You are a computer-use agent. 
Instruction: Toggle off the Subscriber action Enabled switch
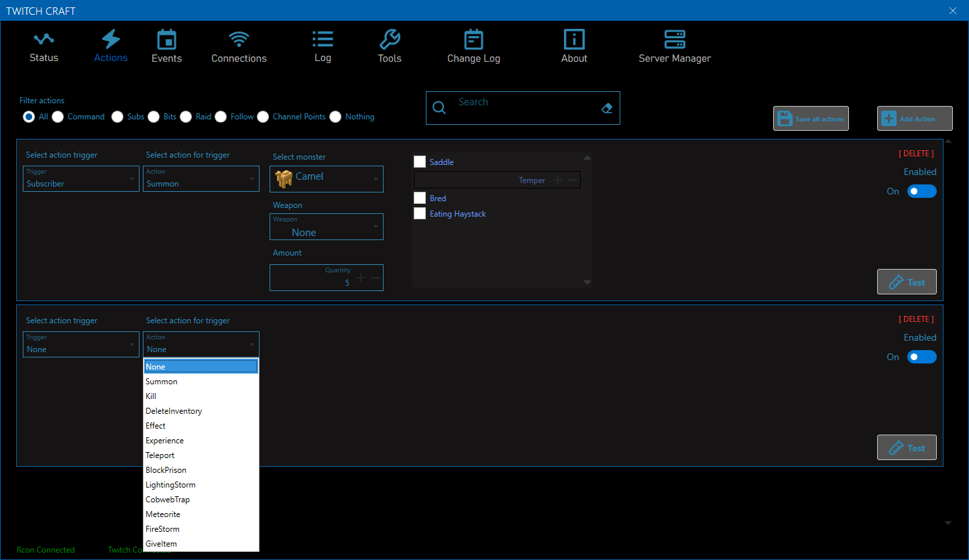pyautogui.click(x=921, y=191)
